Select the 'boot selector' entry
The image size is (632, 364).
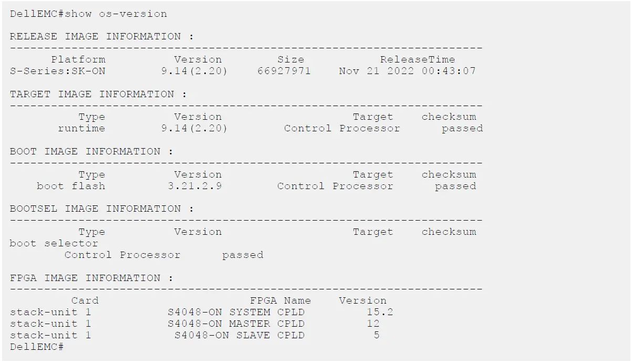54,244
